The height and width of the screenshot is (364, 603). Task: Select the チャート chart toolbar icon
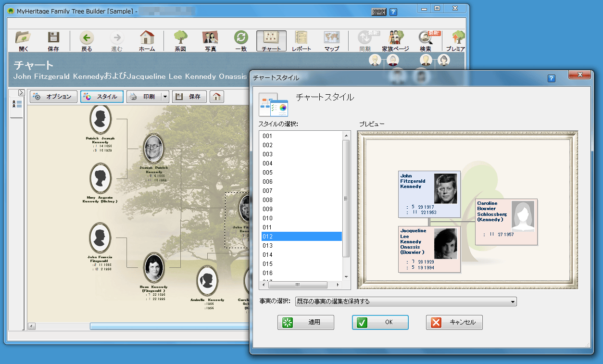pos(271,41)
